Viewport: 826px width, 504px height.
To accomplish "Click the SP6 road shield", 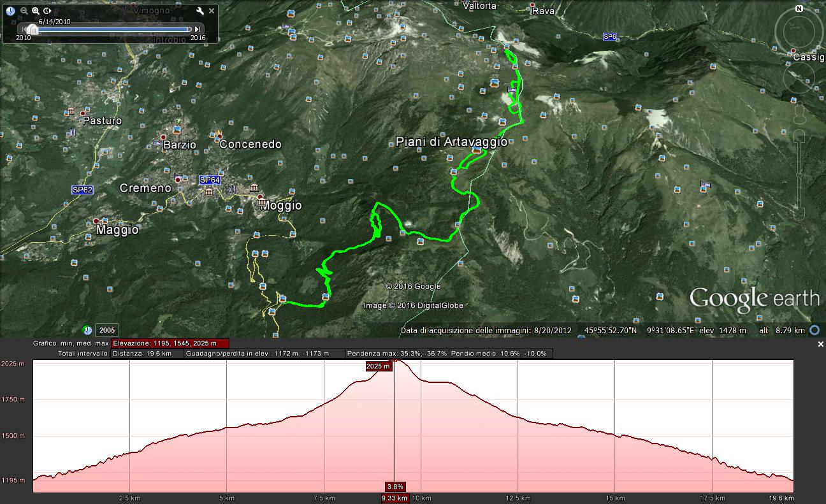I will click(610, 37).
